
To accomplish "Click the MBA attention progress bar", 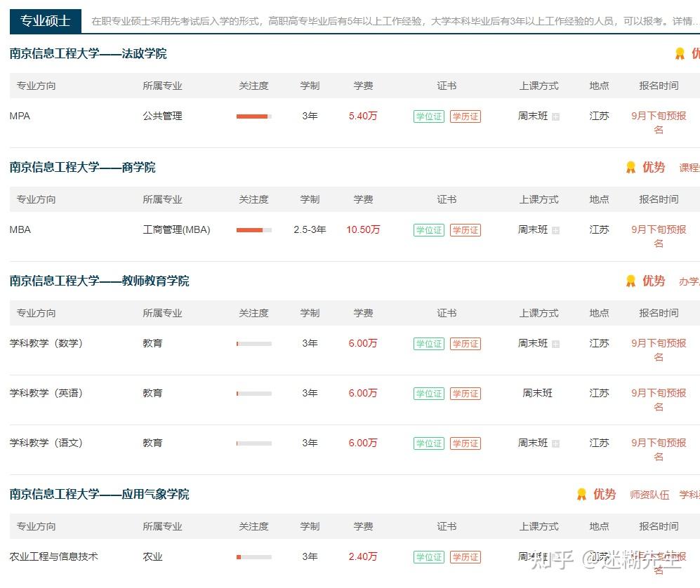I will tap(254, 230).
